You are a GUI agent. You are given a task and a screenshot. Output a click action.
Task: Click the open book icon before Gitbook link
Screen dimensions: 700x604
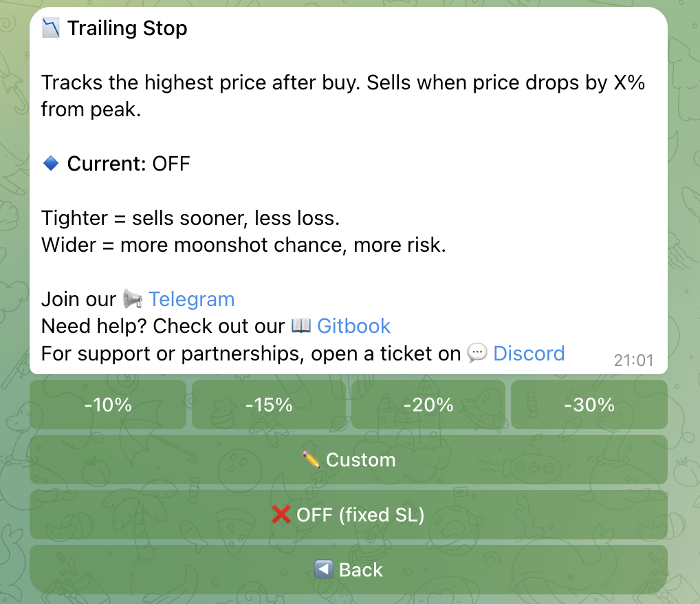pos(301,325)
